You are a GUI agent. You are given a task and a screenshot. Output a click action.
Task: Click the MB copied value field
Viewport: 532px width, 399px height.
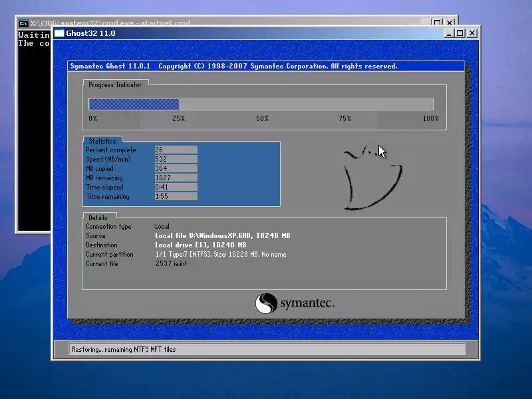click(x=176, y=168)
